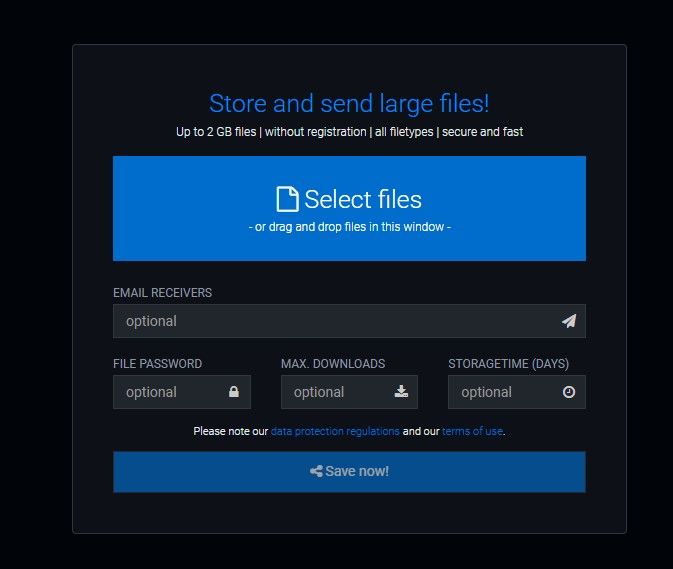Click the Save now! button
This screenshot has width=673, height=569.
point(349,472)
